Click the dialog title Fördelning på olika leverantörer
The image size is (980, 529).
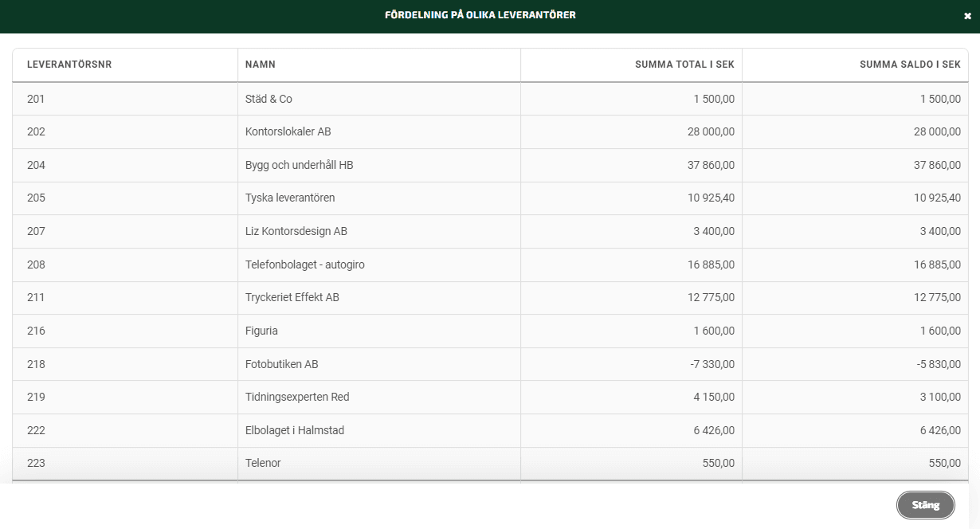pos(480,15)
